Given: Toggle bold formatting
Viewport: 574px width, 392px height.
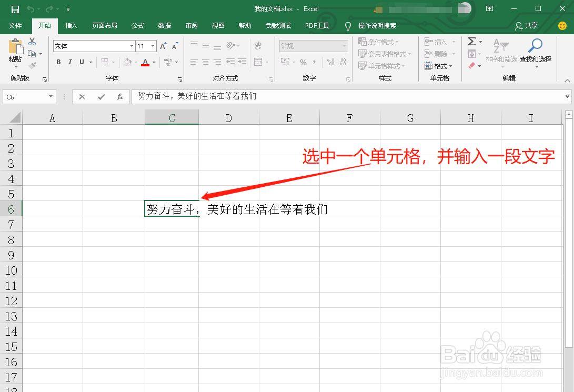Looking at the screenshot, I should pyautogui.click(x=58, y=62).
